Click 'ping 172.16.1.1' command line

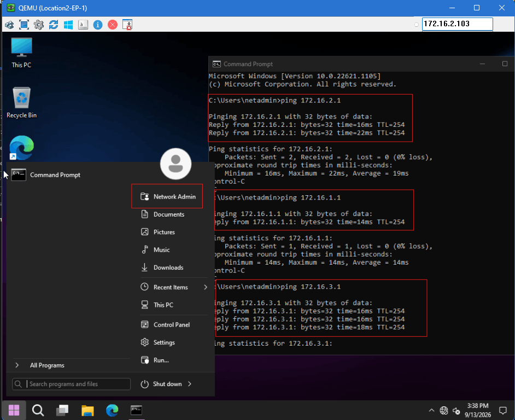tap(278, 198)
